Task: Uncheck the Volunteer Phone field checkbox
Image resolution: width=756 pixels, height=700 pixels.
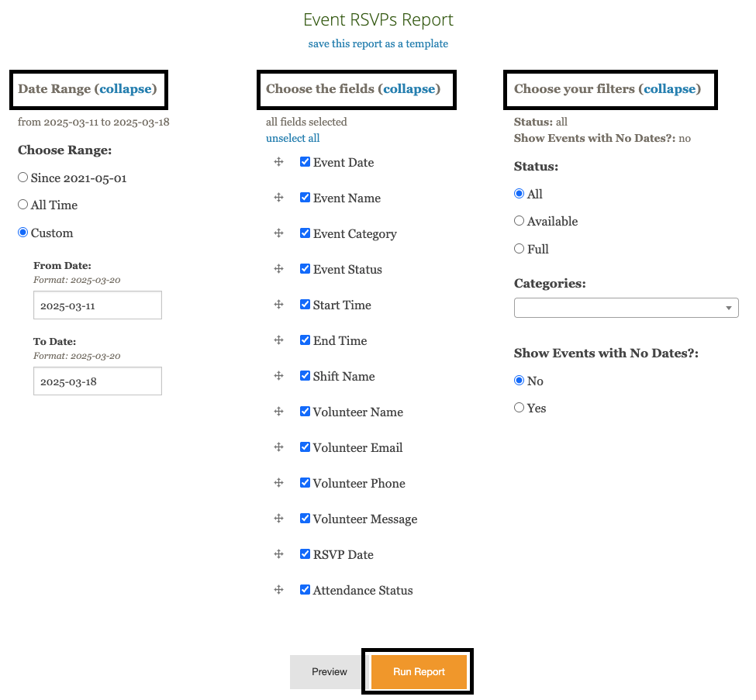Action: point(306,483)
